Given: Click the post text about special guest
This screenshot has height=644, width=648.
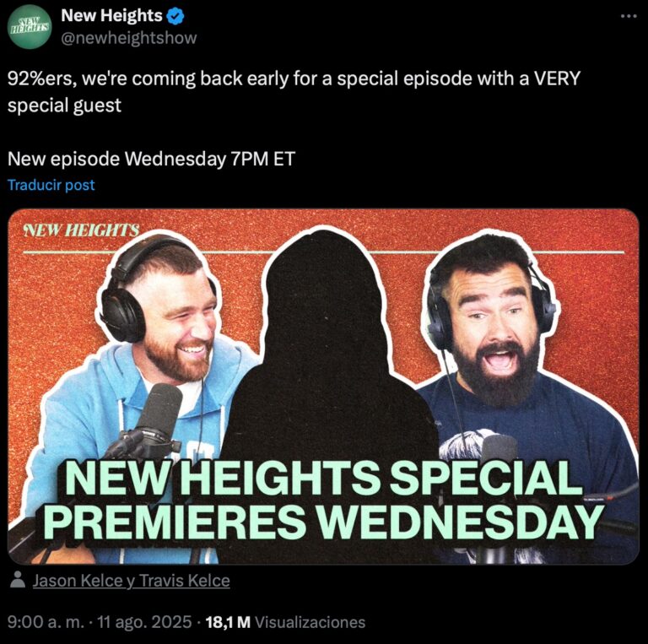Looking at the screenshot, I should [x=294, y=91].
